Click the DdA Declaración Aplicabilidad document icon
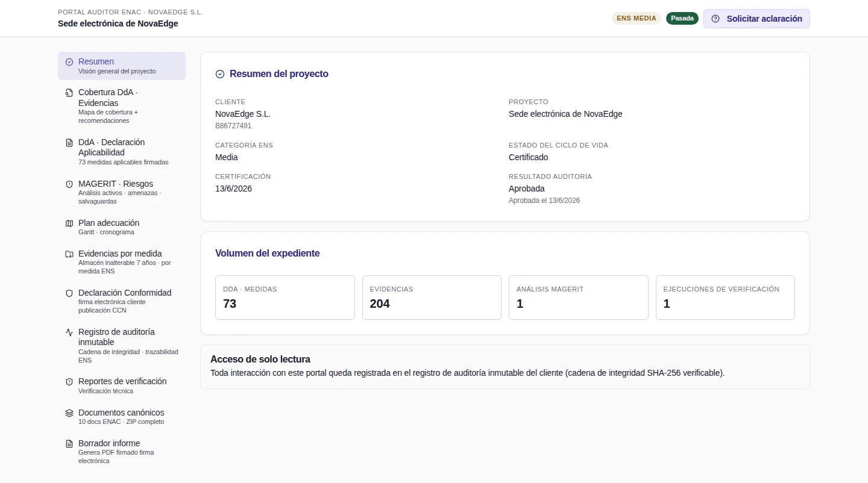Image resolution: width=868 pixels, height=483 pixels. click(x=69, y=143)
